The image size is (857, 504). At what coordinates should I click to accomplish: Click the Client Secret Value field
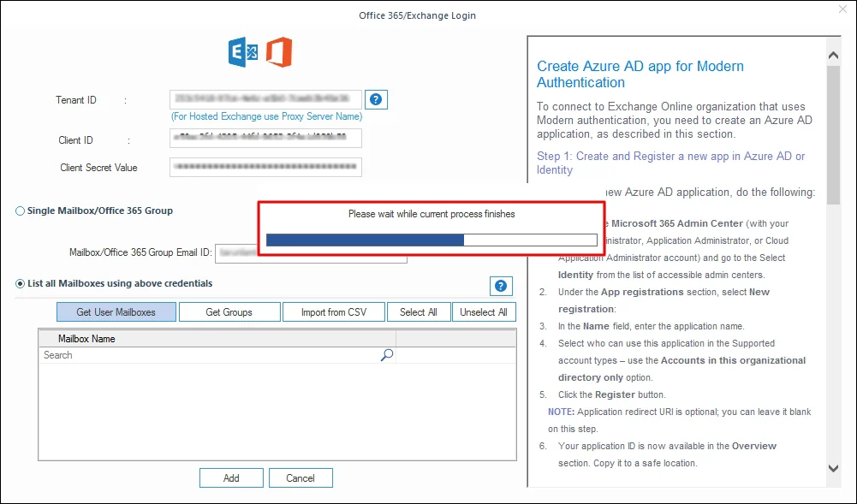click(265, 167)
